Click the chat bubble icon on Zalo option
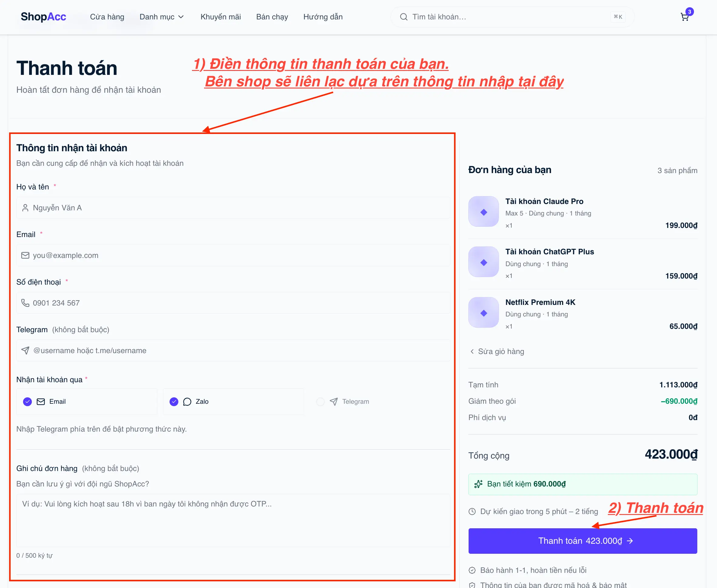 (187, 402)
